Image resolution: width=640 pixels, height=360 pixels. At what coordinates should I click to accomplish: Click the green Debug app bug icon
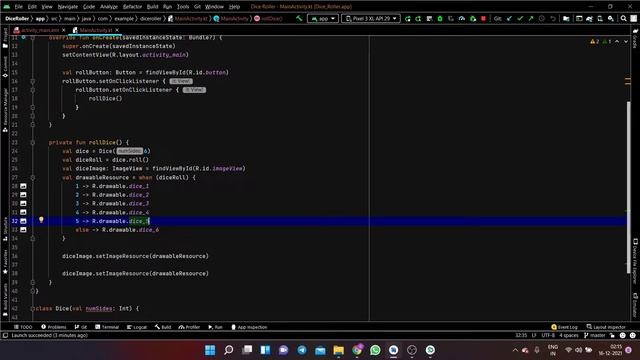coord(440,18)
